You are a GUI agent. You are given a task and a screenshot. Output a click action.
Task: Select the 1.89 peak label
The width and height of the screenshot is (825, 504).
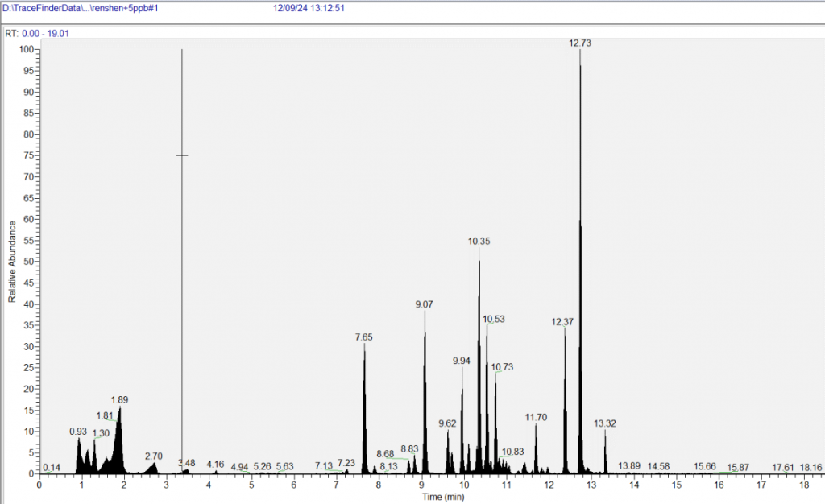(119, 399)
